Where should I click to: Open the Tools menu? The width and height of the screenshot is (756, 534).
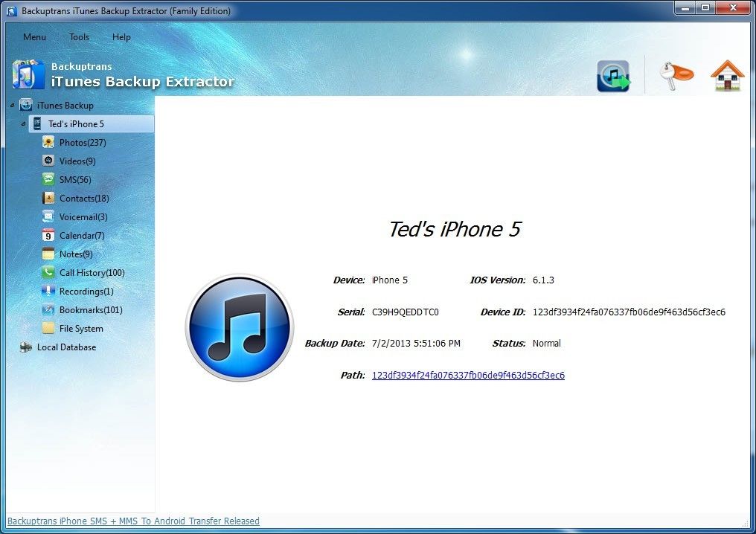(x=79, y=37)
